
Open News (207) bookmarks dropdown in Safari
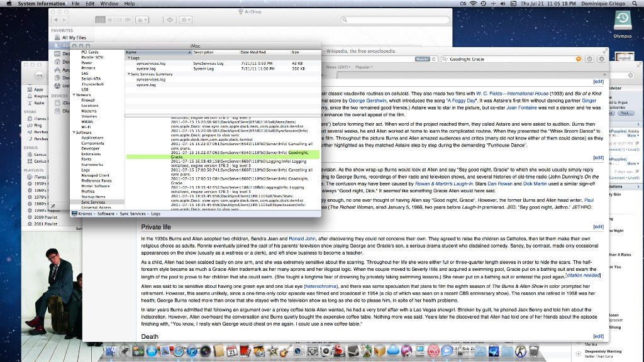click(338, 67)
